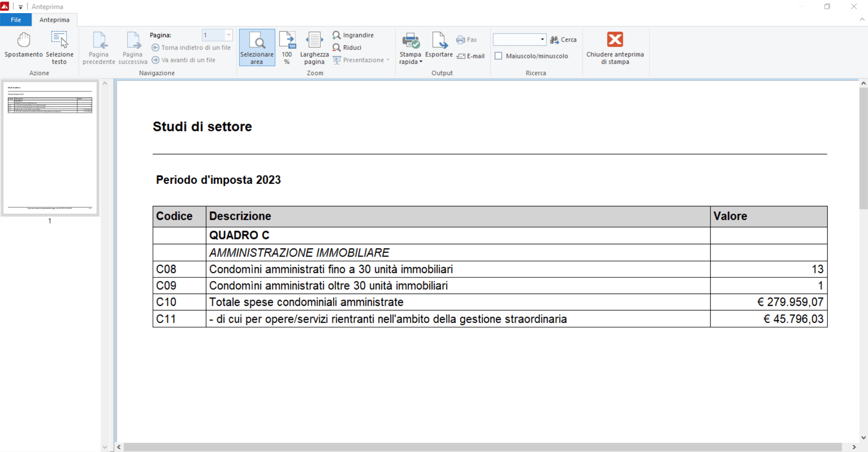Open the File tab
The width and height of the screenshot is (868, 452).
pos(16,20)
